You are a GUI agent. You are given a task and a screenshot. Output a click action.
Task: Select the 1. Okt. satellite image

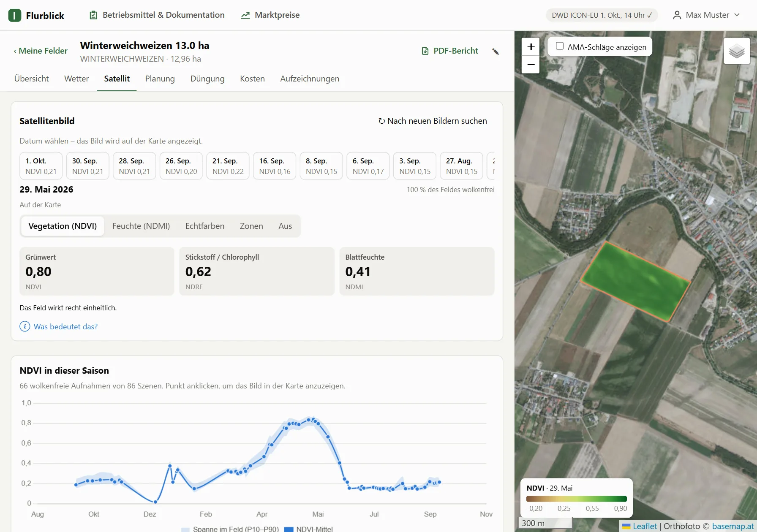[41, 166]
